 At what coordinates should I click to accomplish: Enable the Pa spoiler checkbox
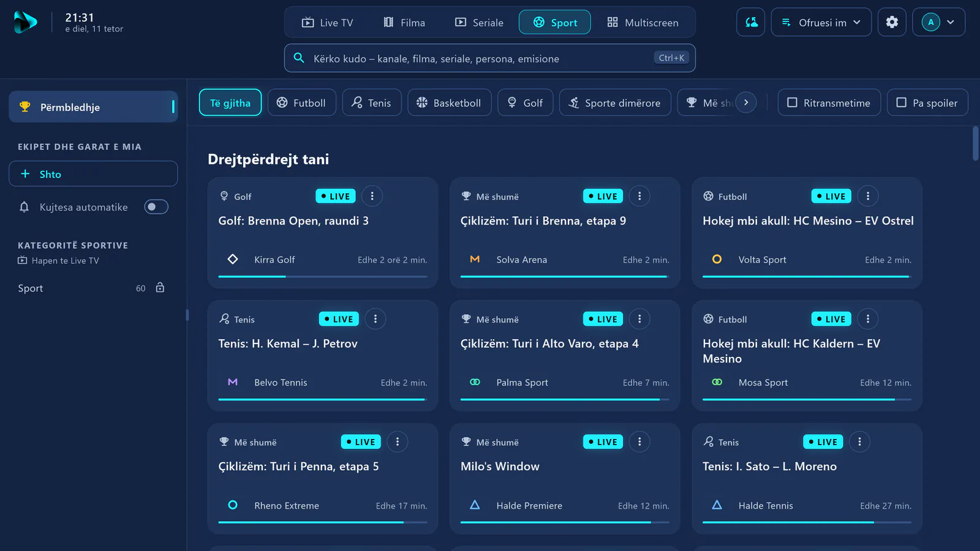(927, 103)
